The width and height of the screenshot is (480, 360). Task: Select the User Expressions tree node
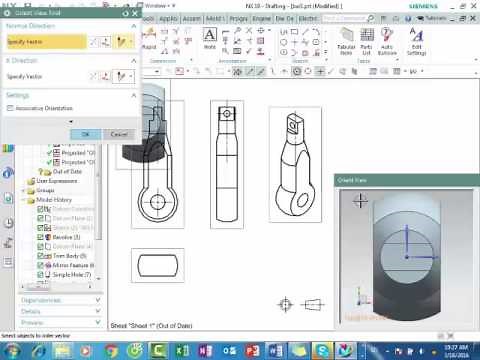click(57, 181)
